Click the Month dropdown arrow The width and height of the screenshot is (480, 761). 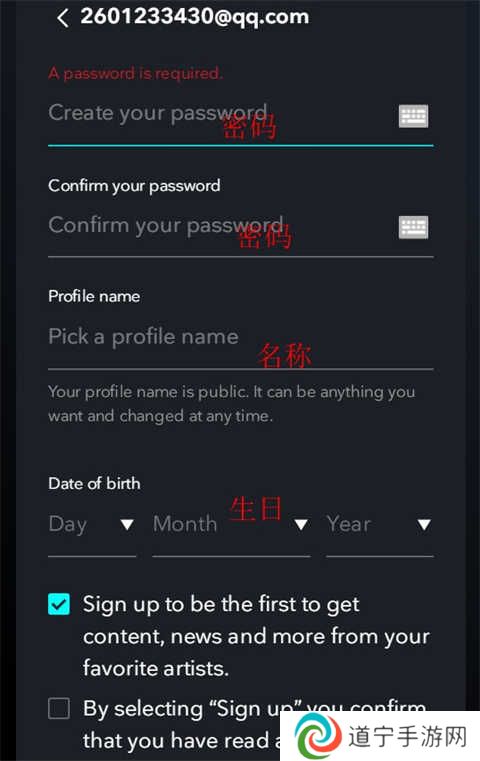coord(301,525)
